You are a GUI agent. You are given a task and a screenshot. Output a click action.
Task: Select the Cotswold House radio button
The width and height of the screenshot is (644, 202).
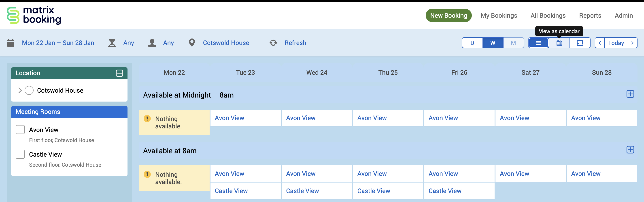(x=29, y=90)
